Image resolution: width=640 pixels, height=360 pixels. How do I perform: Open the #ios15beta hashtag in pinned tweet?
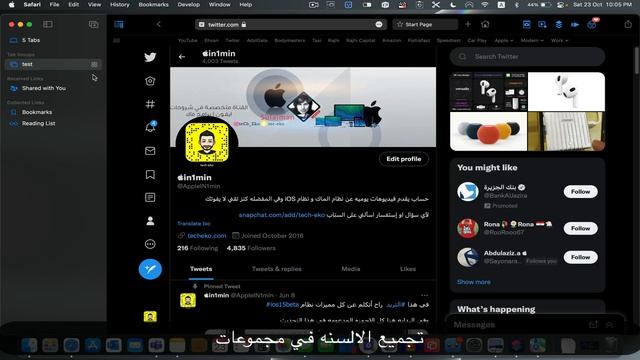pos(282,304)
